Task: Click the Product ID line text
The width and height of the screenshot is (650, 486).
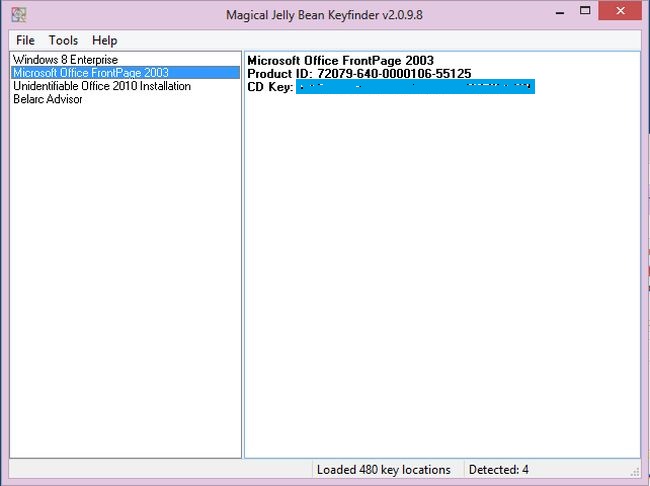Action: (359, 73)
